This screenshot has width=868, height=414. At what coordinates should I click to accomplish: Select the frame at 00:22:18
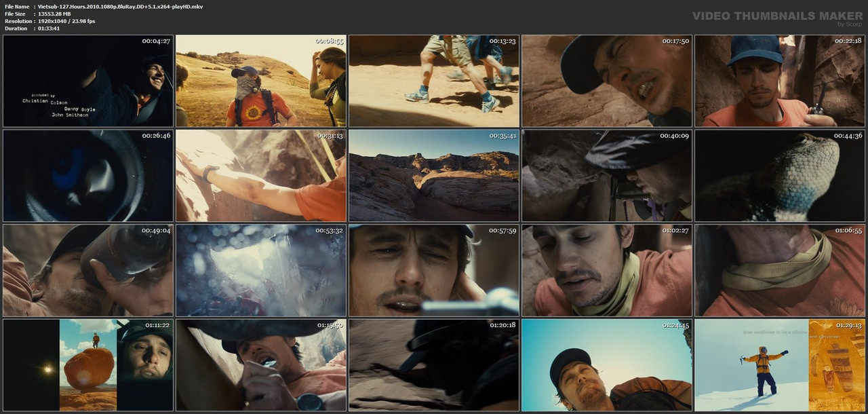[780, 81]
